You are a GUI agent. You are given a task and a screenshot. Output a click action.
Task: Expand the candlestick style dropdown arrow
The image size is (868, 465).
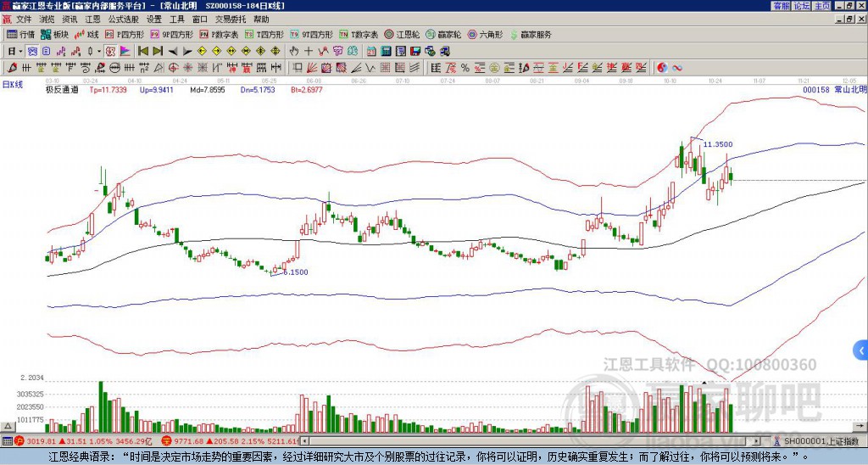click(x=99, y=52)
